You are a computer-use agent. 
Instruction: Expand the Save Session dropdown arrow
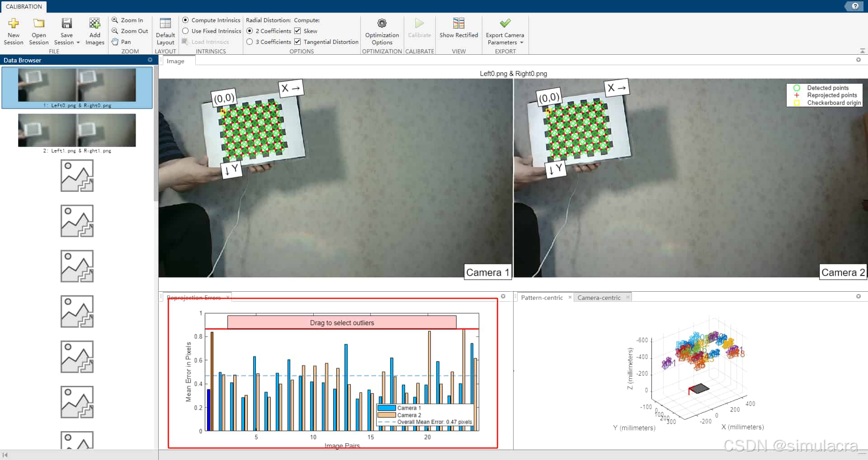click(x=78, y=43)
